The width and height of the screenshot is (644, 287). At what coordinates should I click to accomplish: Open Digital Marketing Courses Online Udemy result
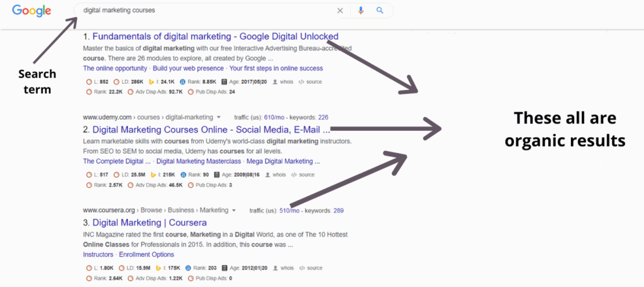[211, 130]
